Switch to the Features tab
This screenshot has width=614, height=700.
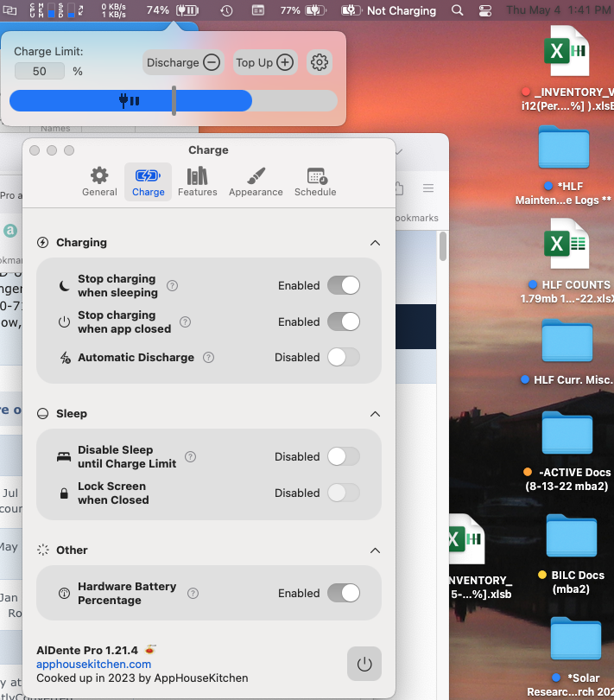(197, 181)
